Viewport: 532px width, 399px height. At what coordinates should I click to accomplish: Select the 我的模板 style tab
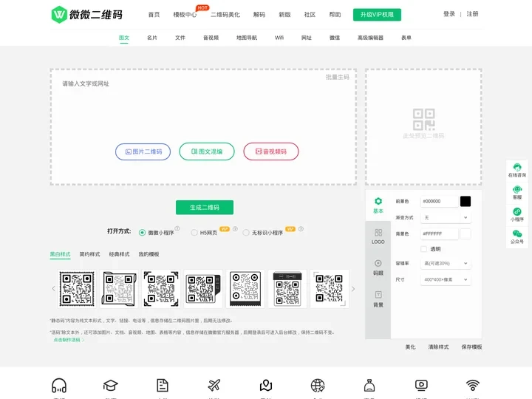click(x=149, y=254)
